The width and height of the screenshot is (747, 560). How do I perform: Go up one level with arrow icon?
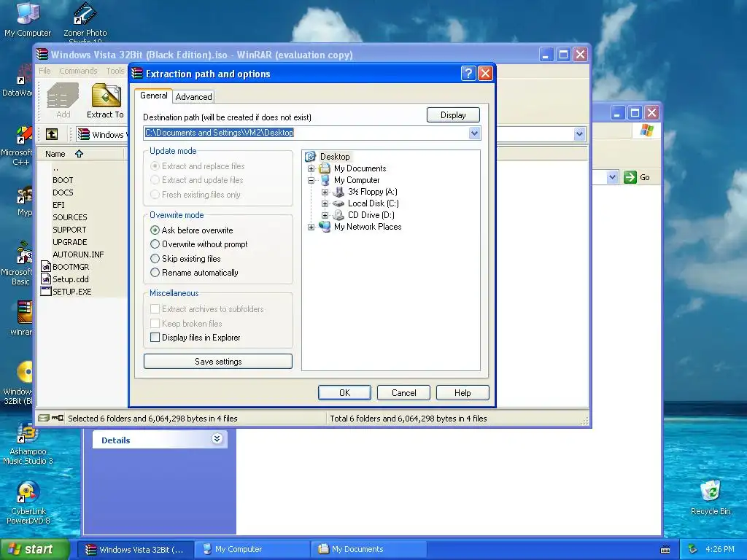coord(52,134)
